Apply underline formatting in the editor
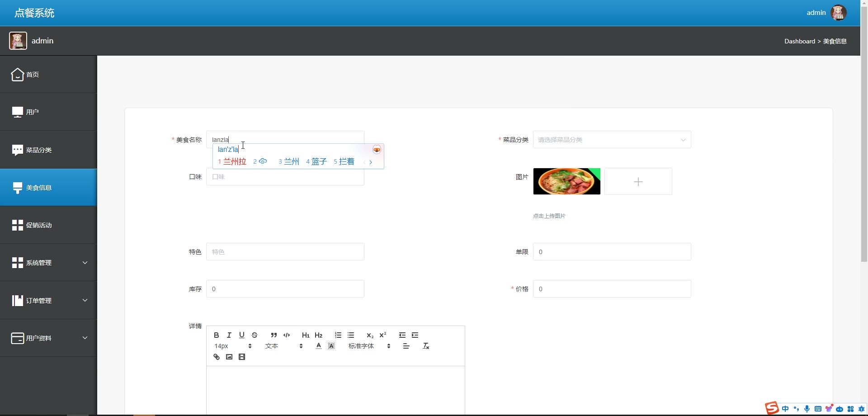Image resolution: width=868 pixels, height=416 pixels. 242,335
